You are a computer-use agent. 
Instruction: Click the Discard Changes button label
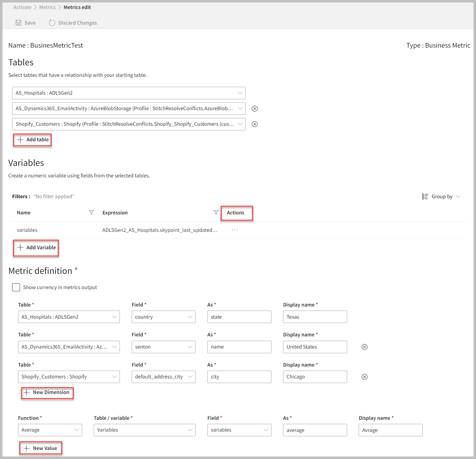click(x=78, y=23)
